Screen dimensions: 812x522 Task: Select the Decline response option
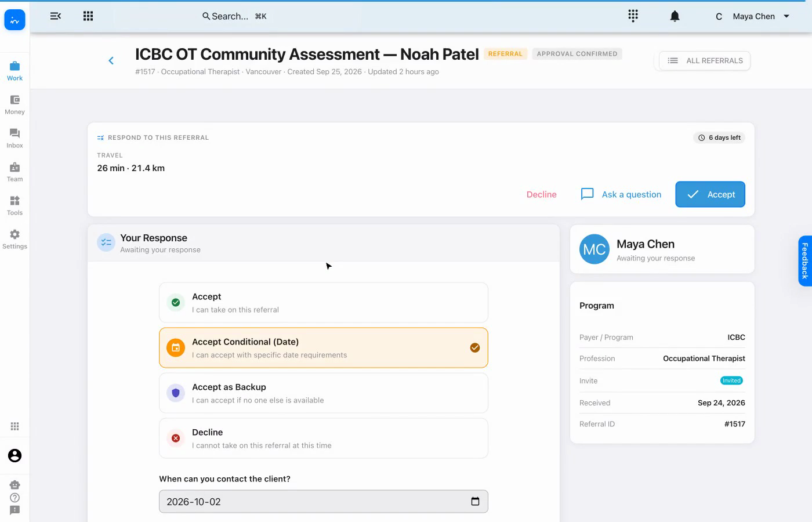[x=324, y=438]
